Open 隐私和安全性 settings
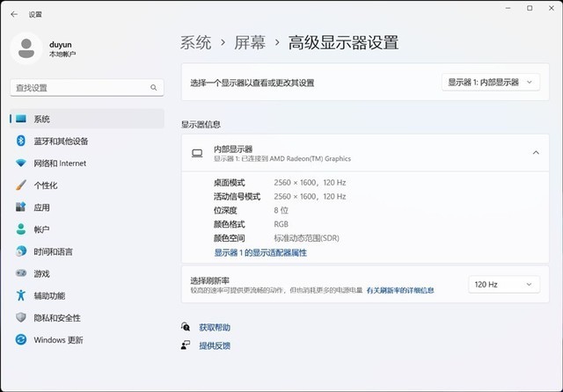 87,317
